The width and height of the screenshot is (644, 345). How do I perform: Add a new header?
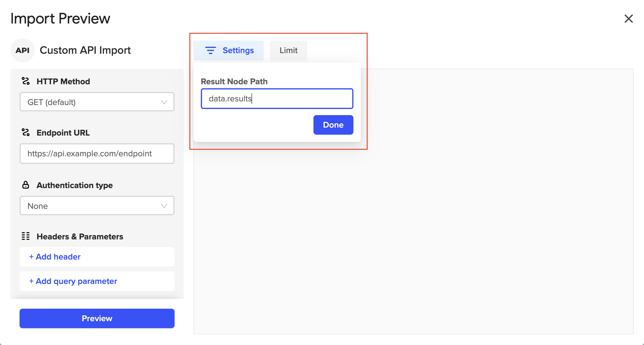55,257
